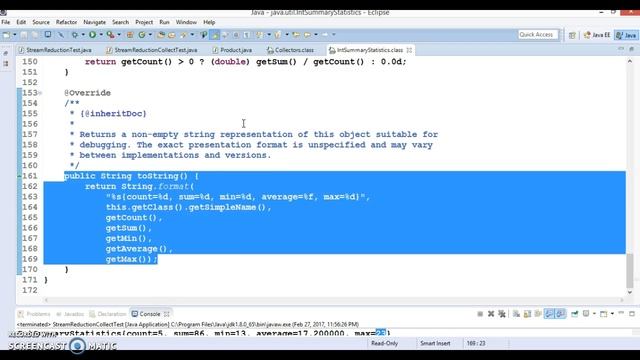
Task: Maximize the Console view panel
Action: point(632,313)
